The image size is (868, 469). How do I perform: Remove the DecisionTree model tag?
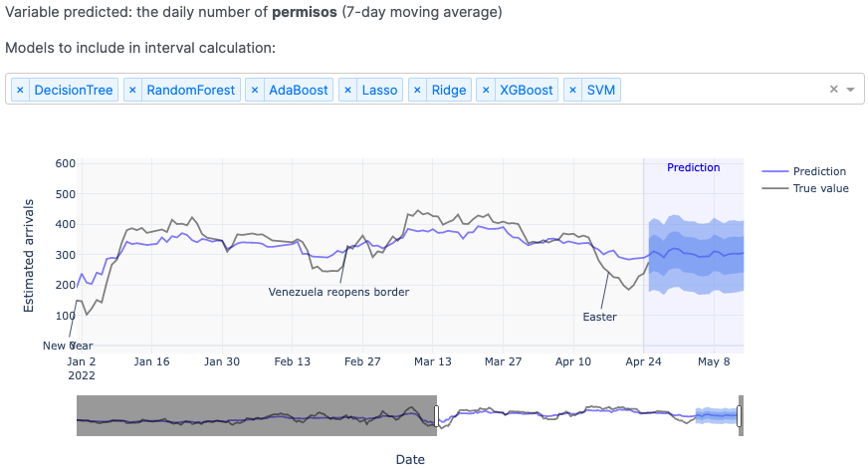[20, 90]
